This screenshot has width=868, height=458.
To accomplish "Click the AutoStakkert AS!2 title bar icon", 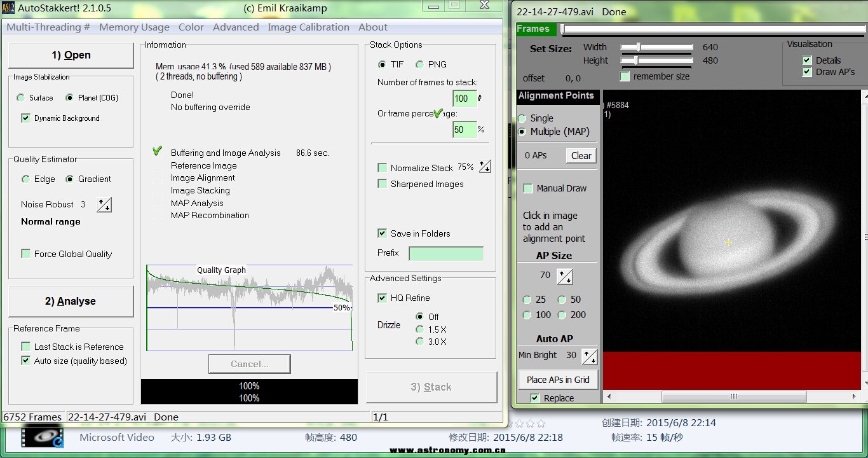I will click(x=8, y=8).
